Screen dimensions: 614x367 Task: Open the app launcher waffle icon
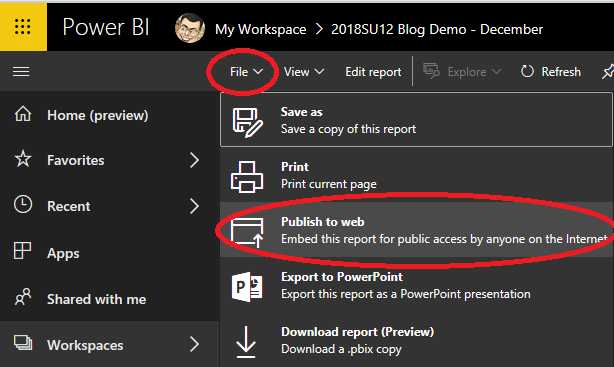(23, 27)
